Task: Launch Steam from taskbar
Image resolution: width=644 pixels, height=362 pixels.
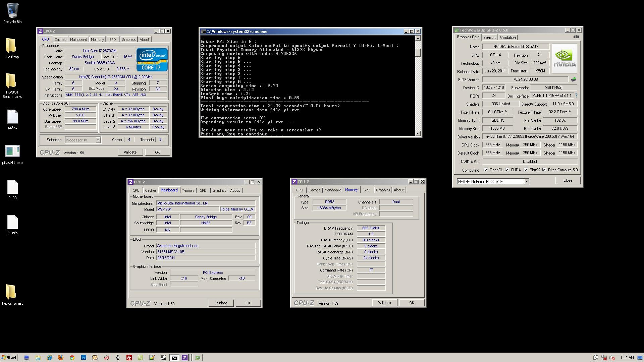Action: coord(163,358)
